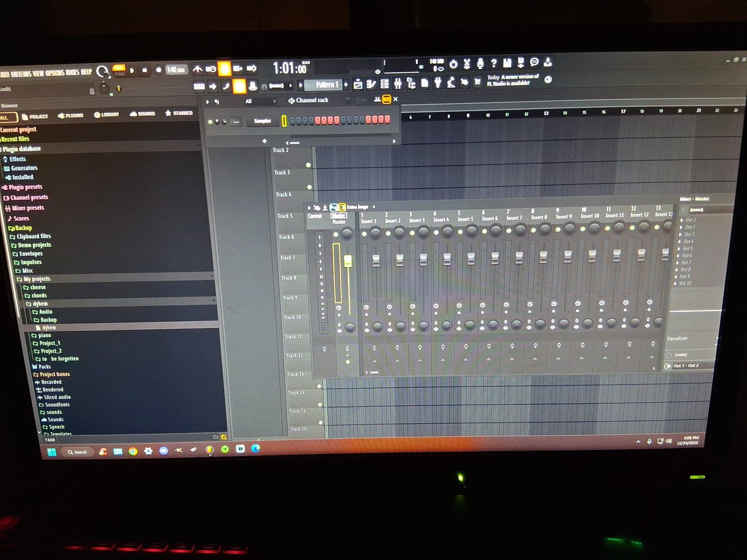Click the undo arrow in Channel rack
The image size is (747, 560).
217,102
